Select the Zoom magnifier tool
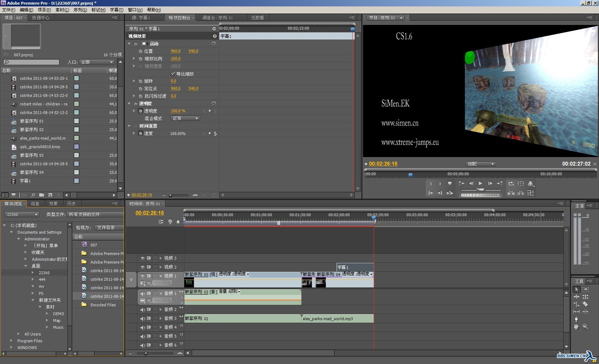 point(585,327)
